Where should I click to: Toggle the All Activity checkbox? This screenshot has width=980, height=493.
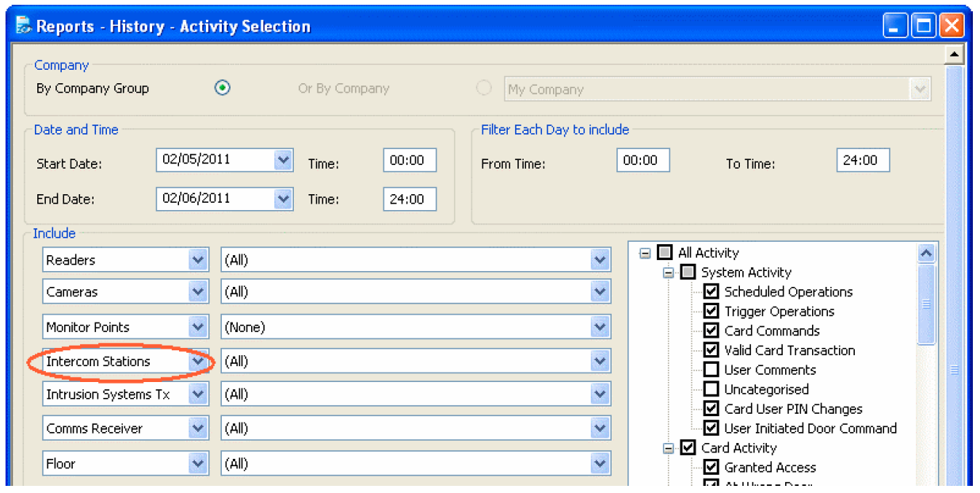[665, 253]
